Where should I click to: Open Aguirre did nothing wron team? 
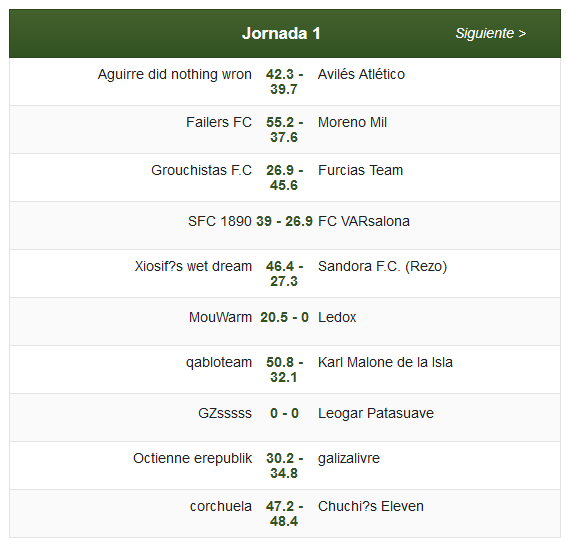(x=175, y=74)
